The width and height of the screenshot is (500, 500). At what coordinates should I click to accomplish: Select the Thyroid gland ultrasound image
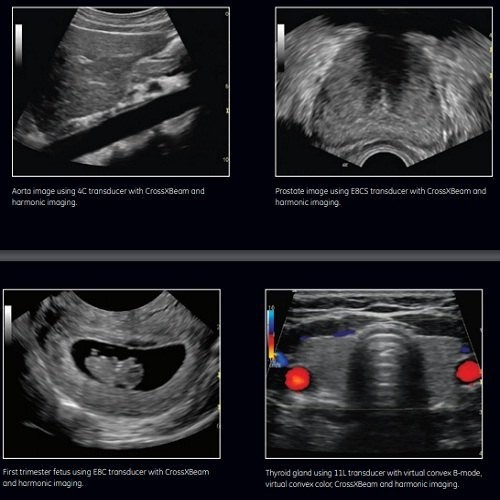374,374
